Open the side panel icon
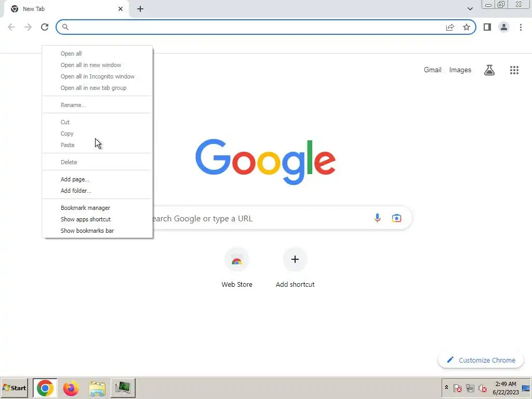The height and width of the screenshot is (399, 532). click(x=487, y=27)
